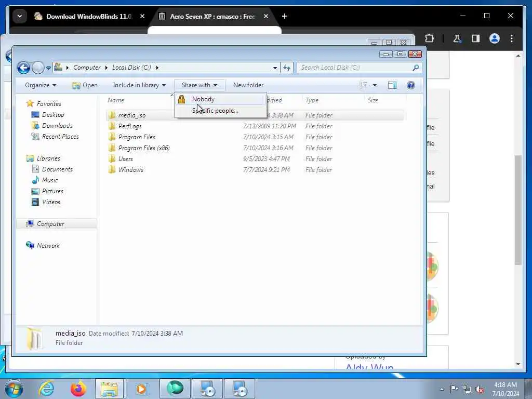This screenshot has height=399, width=532.
Task: Select the Program Files (x86) folder
Action: click(143, 148)
